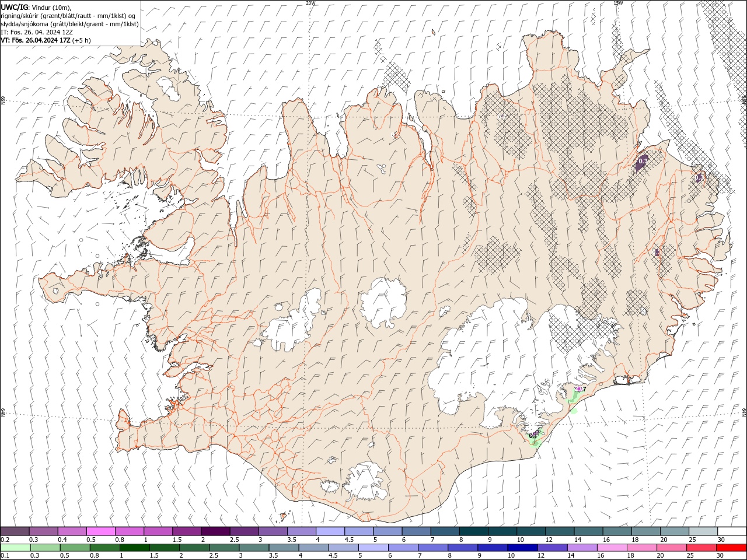
Task: Click the legend line starting with "slydda/snjókoma"
Action: [69, 24]
